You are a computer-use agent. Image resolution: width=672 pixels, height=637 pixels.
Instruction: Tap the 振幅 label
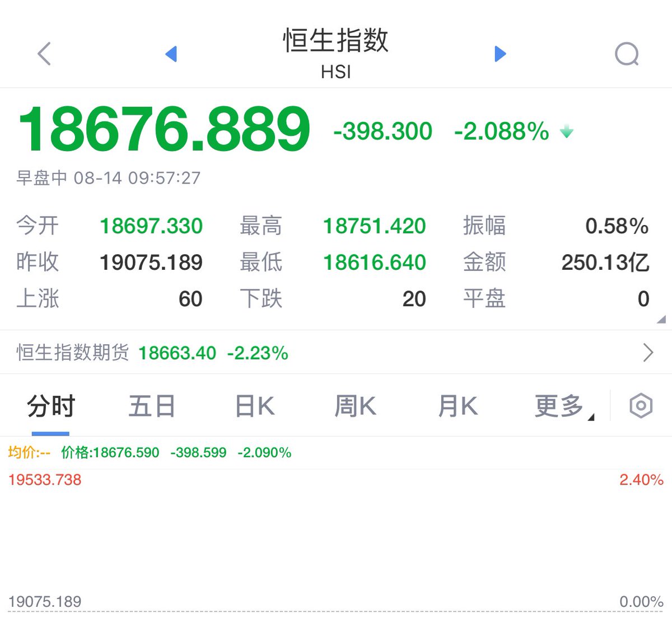coord(484,226)
